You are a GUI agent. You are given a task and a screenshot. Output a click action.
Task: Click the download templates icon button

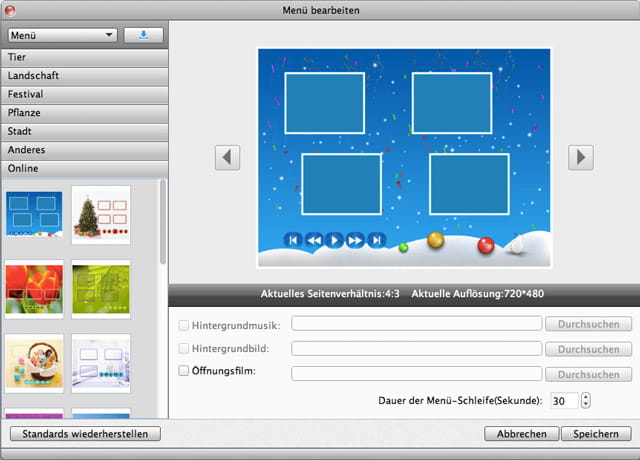(144, 35)
